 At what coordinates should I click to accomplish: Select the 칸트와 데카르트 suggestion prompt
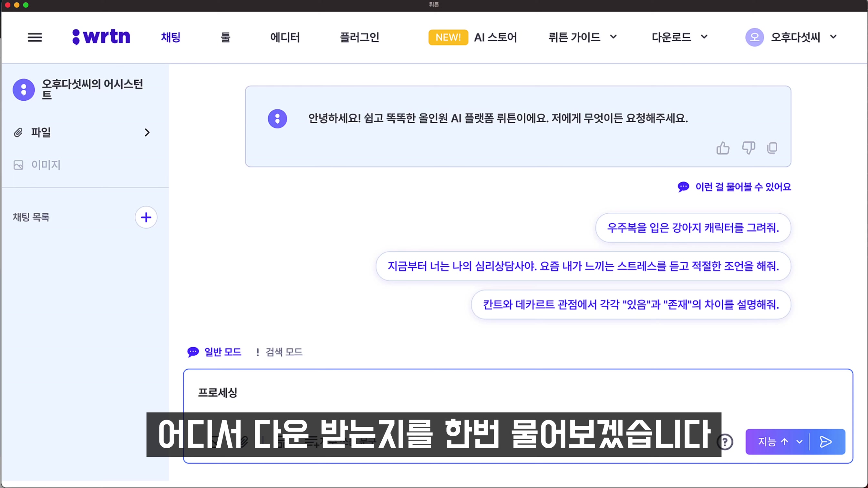[631, 304]
